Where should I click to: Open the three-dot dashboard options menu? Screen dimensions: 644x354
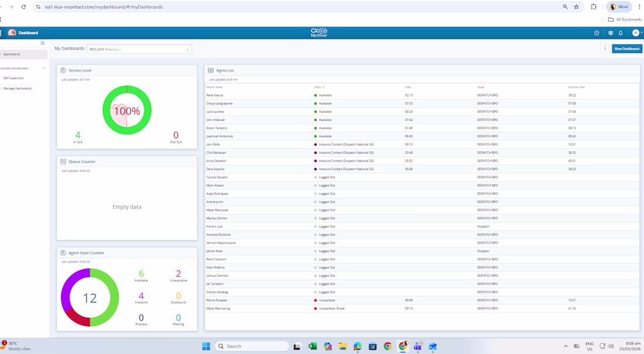point(605,49)
